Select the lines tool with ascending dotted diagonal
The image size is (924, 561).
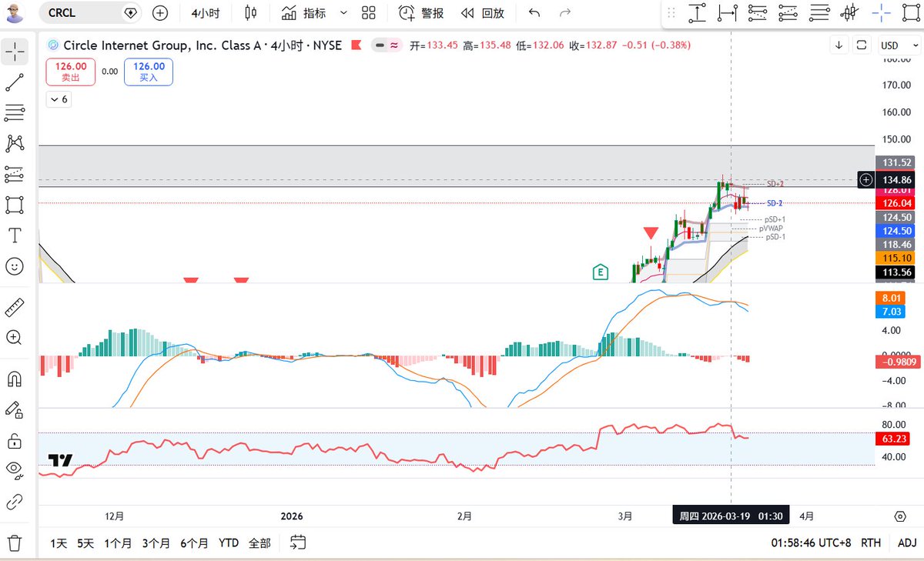click(x=788, y=13)
